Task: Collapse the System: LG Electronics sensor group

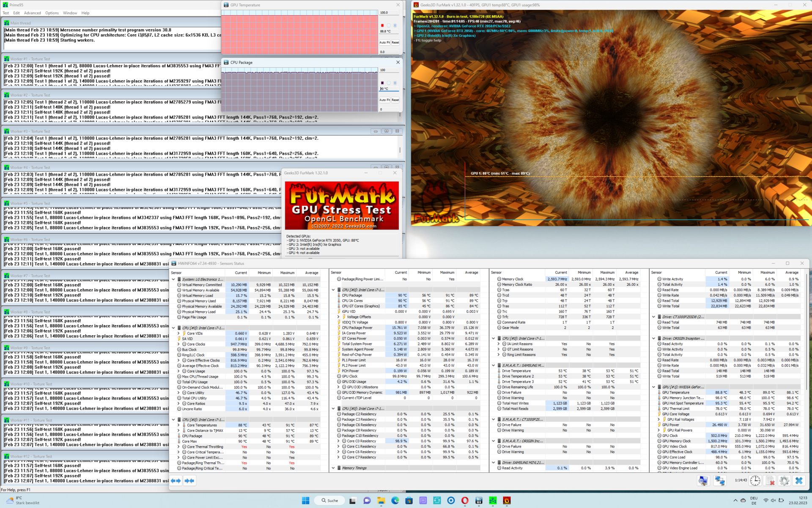Action: coord(173,279)
